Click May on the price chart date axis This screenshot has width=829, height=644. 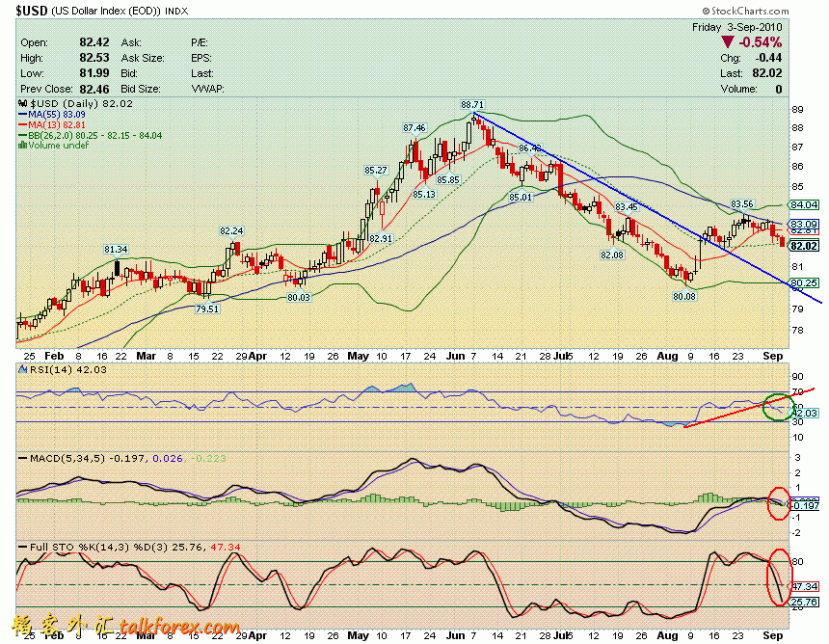(x=358, y=356)
